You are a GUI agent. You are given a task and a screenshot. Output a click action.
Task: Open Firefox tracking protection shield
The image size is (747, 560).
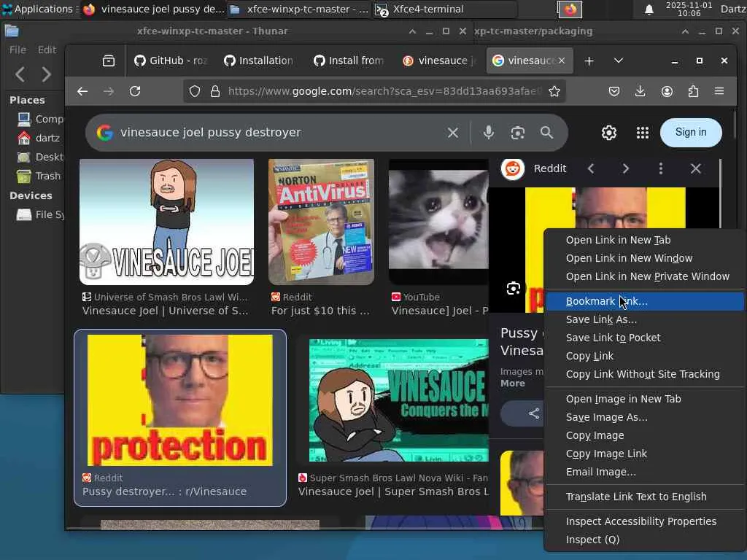click(194, 91)
